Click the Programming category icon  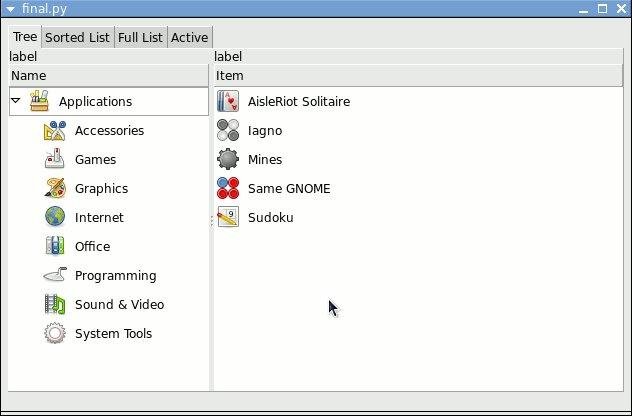pos(55,276)
